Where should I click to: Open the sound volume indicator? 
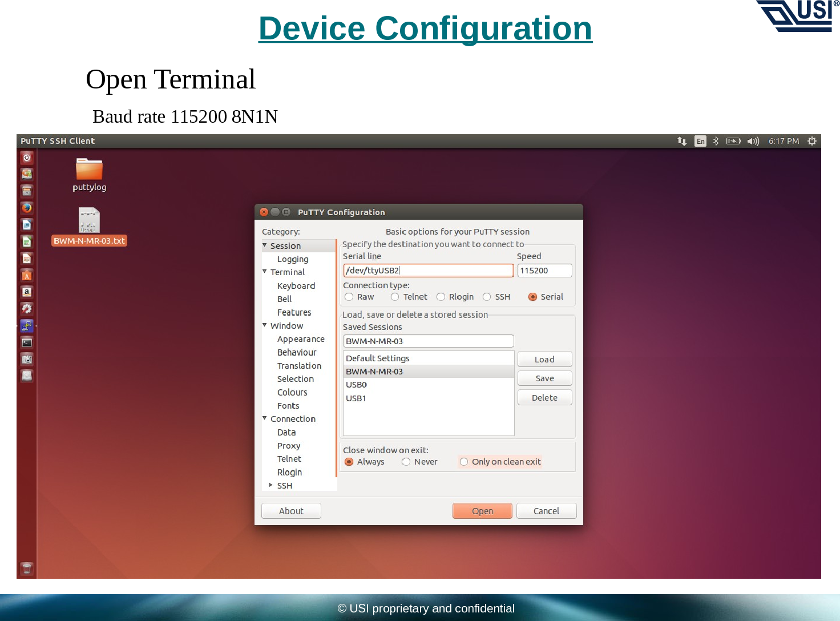click(753, 141)
